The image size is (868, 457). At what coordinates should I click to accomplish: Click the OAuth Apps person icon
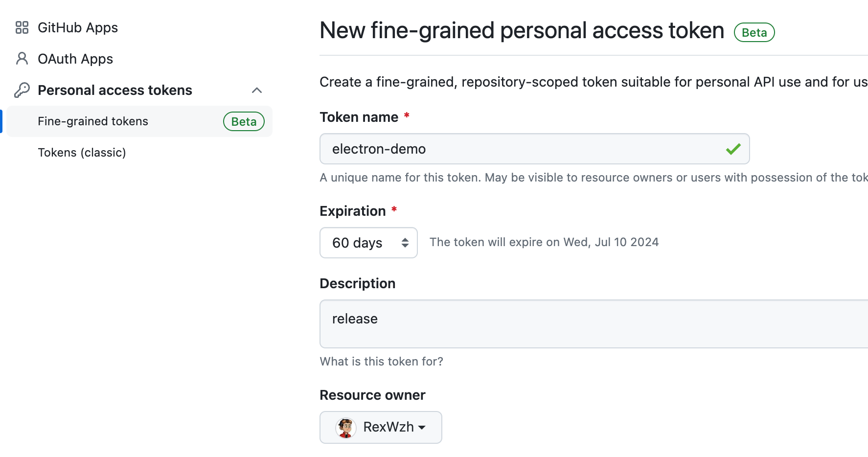(x=22, y=59)
